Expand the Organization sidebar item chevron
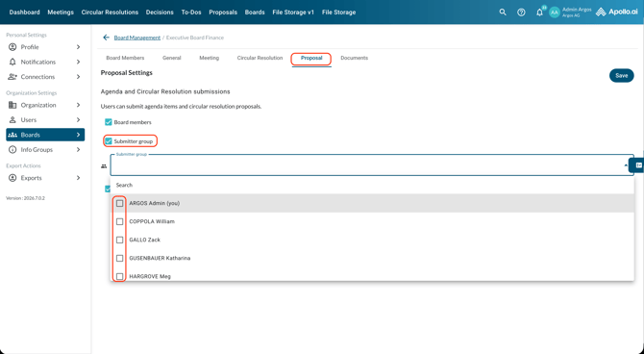 point(78,105)
